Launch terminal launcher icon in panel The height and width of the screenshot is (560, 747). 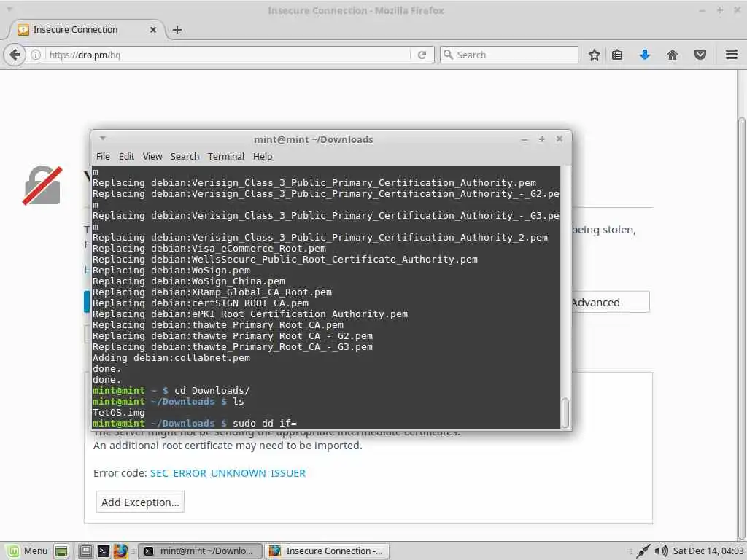tap(104, 551)
